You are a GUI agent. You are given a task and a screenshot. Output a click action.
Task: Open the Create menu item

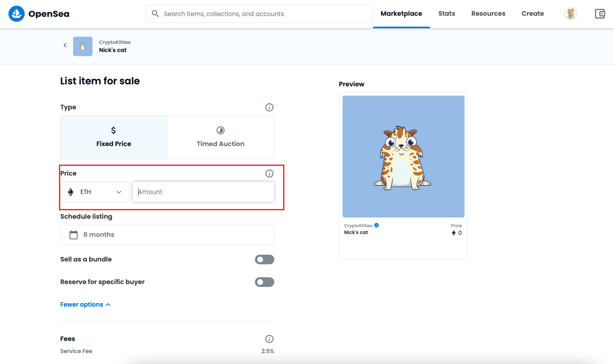(533, 14)
